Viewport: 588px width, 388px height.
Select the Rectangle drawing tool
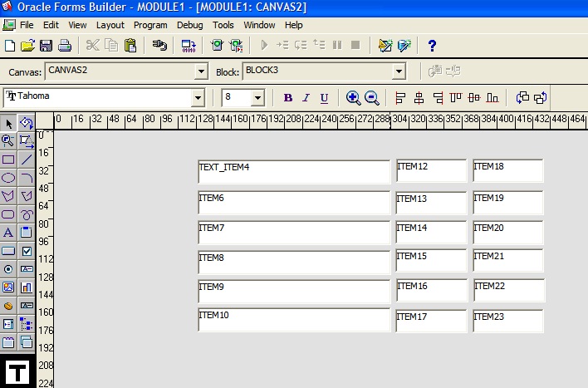pyautogui.click(x=8, y=160)
